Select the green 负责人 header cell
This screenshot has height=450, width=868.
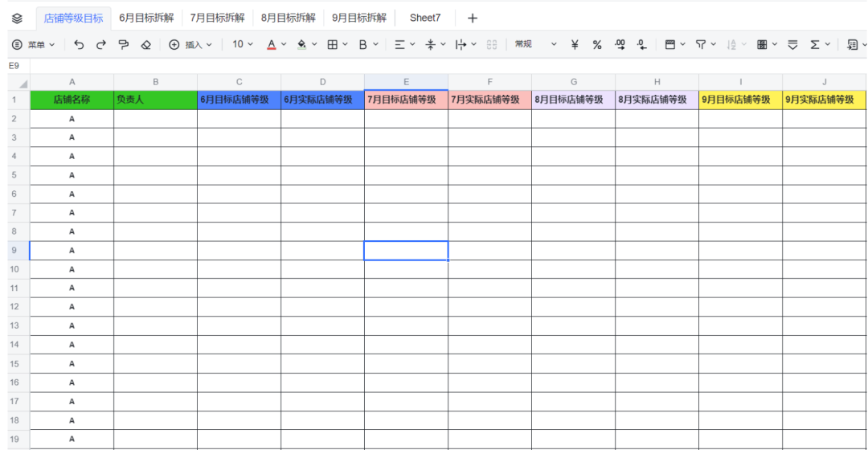[156, 100]
